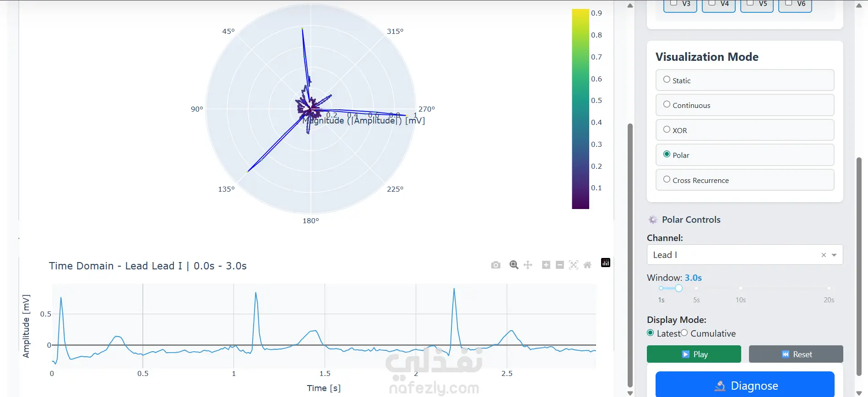Click the Channel: field label
Image resolution: width=868 pixels, height=397 pixels.
point(665,238)
